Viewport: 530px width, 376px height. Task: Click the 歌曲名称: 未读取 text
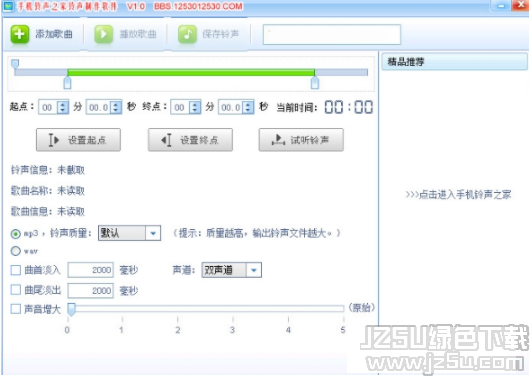point(48,191)
